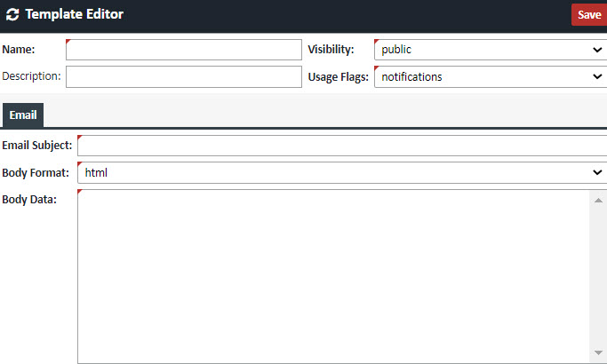The image size is (607, 364).
Task: Click the Body Data vertical scrollbar track
Action: (x=598, y=275)
